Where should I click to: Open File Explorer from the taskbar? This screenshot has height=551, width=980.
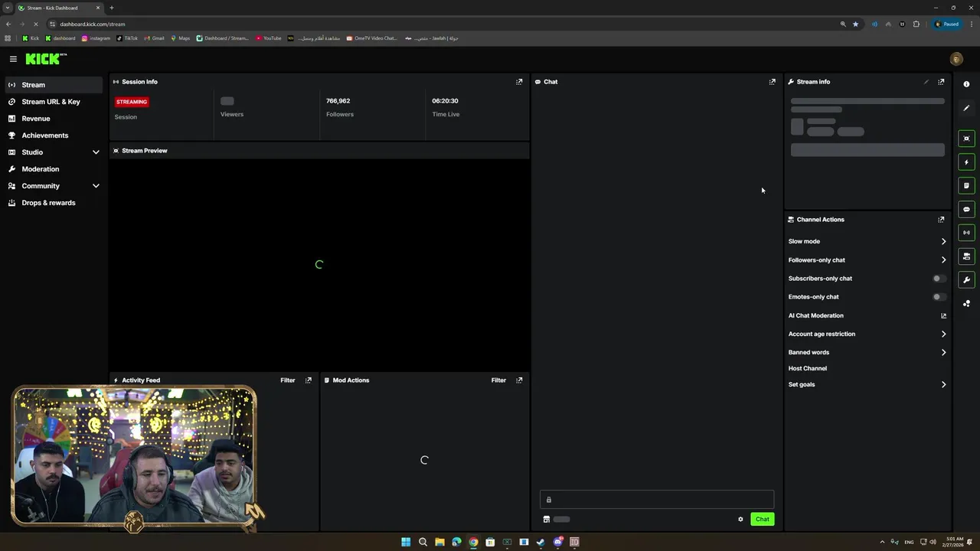439,543
